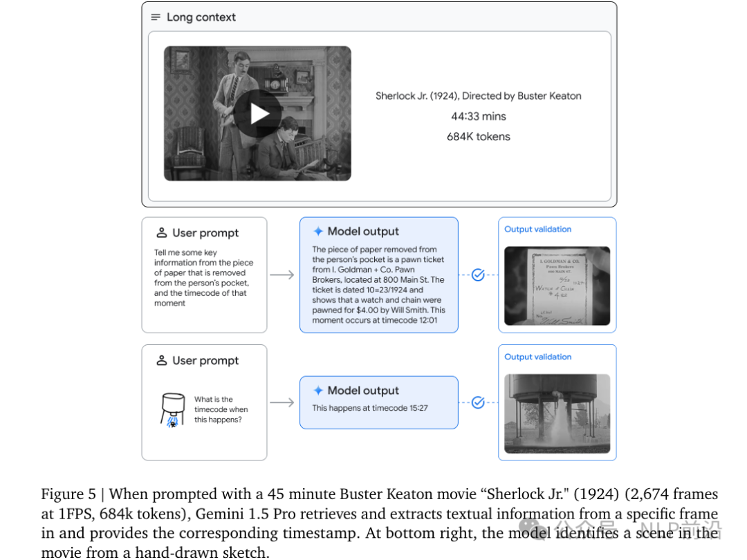Play the Sherlock Jr. video
This screenshot has width=747, height=560.
(x=257, y=113)
